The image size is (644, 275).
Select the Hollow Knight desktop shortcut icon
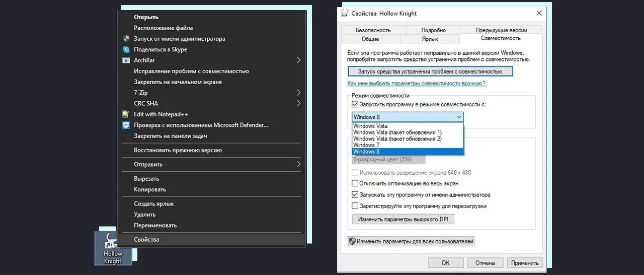coord(113,248)
